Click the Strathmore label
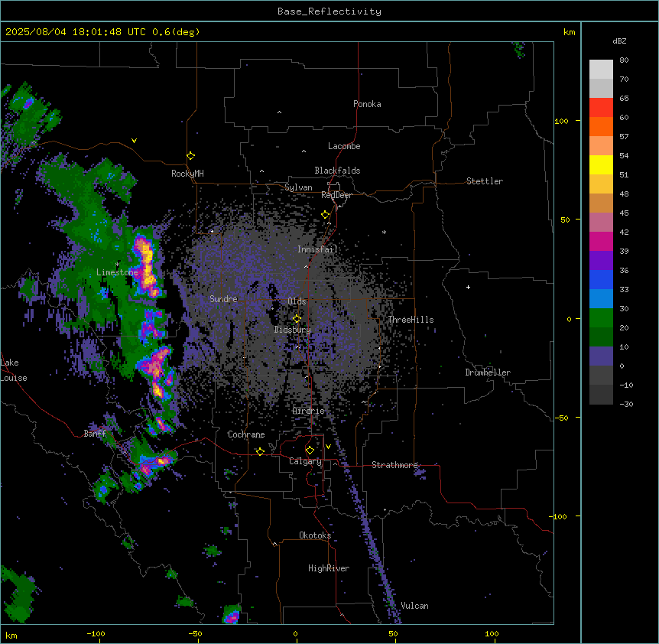 coord(394,465)
